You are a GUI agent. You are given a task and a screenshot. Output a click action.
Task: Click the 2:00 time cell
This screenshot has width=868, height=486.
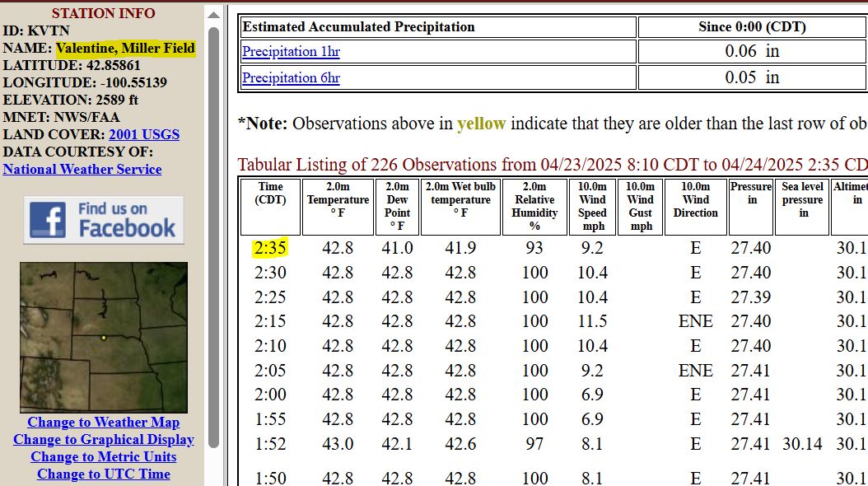(270, 395)
